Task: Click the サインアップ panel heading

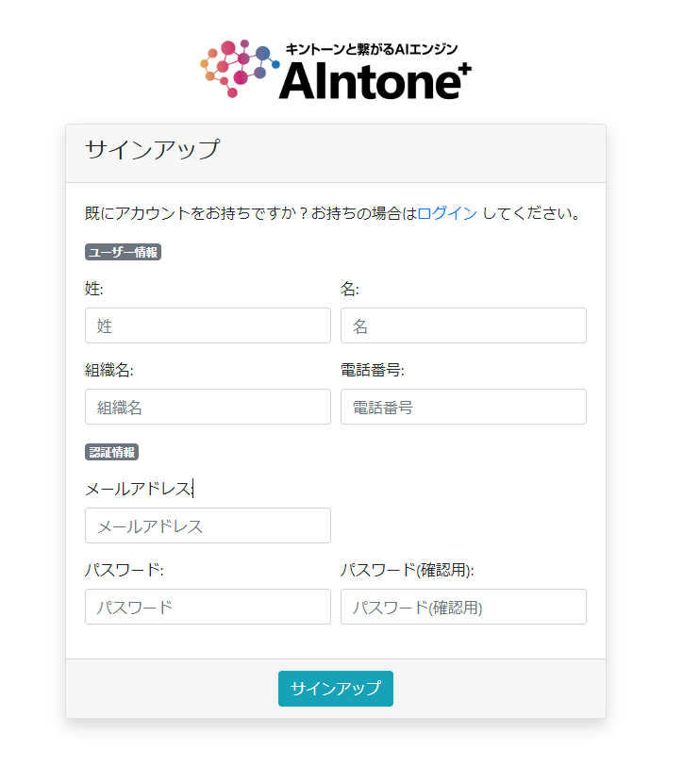Action: 152,149
